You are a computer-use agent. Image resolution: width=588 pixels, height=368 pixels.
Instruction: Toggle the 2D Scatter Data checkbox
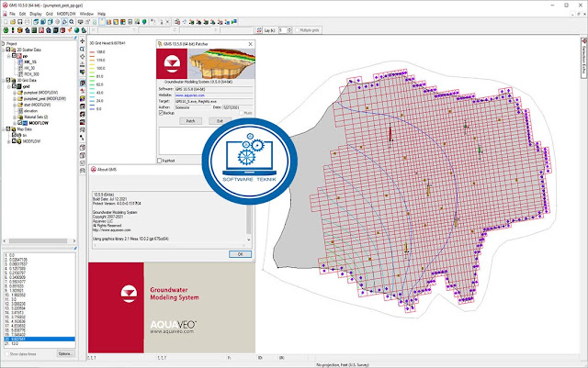(x=8, y=50)
